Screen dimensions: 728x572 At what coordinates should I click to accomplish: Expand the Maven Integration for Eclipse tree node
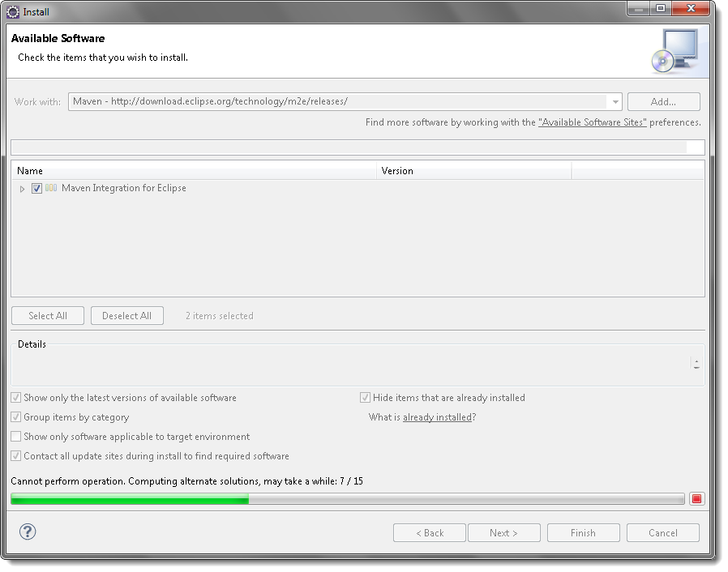tap(22, 189)
